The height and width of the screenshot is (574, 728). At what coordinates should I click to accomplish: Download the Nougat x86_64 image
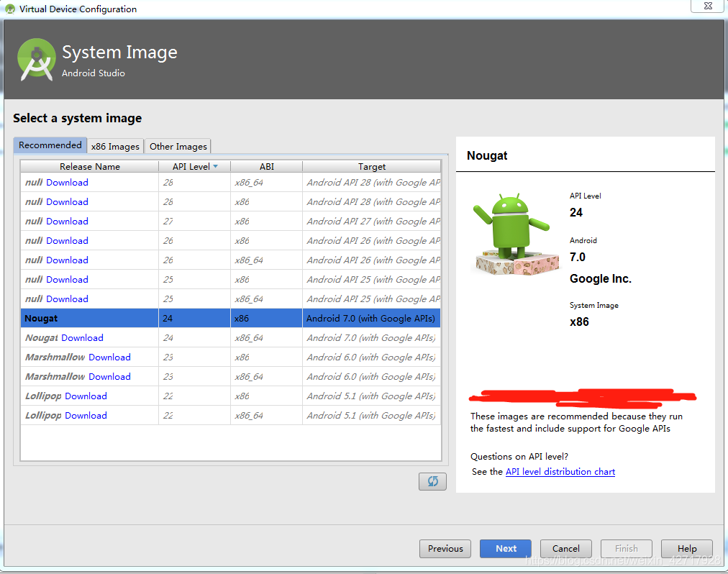[82, 338]
